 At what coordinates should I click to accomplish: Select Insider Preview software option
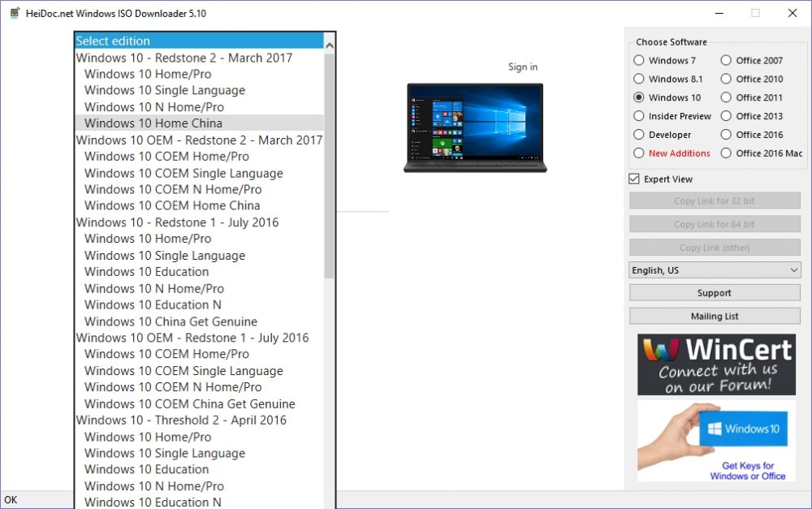(x=639, y=116)
